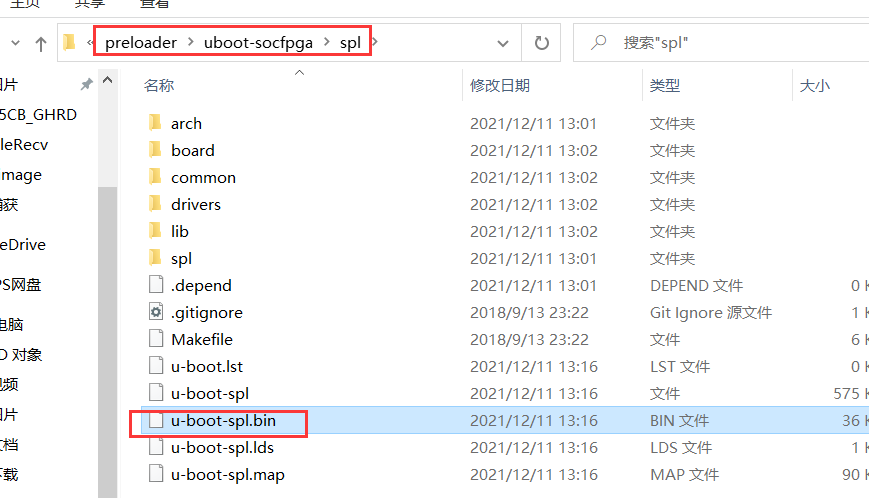Click the search magnifier icon

point(598,42)
